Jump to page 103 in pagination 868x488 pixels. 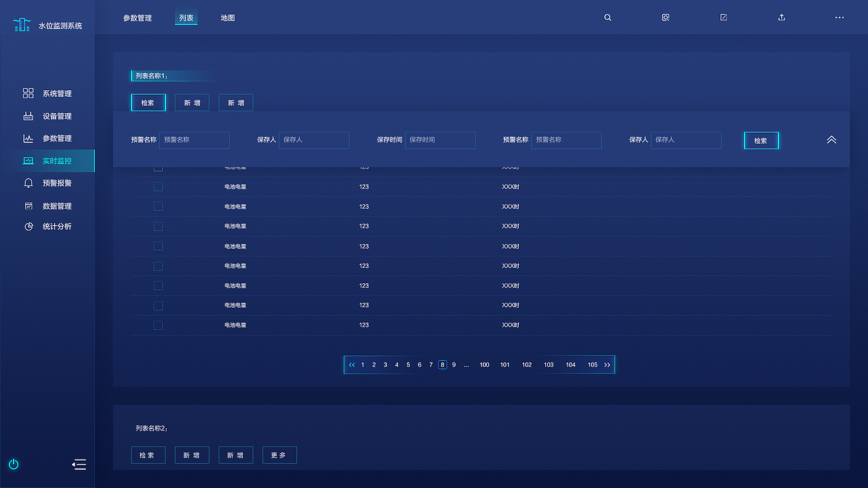click(x=549, y=365)
